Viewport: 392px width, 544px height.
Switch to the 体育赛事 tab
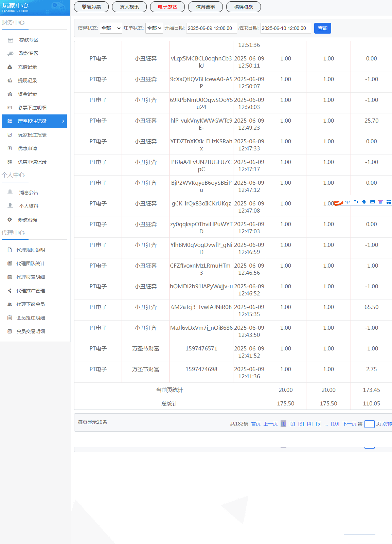[206, 7]
